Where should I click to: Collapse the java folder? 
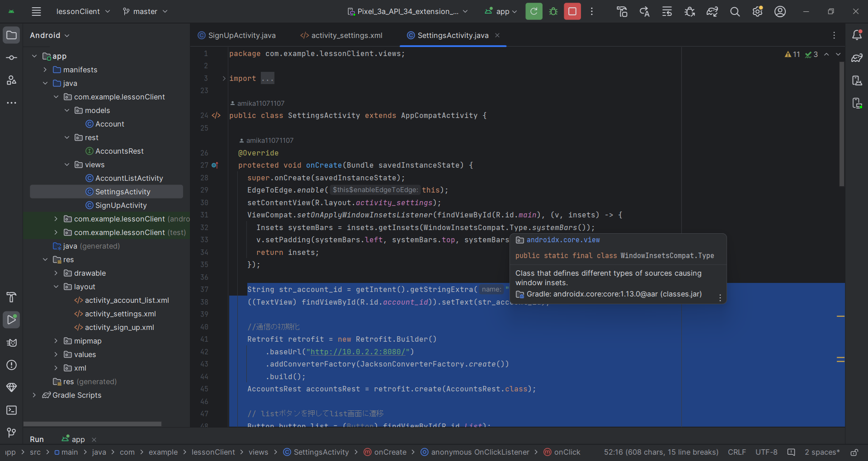(45, 83)
